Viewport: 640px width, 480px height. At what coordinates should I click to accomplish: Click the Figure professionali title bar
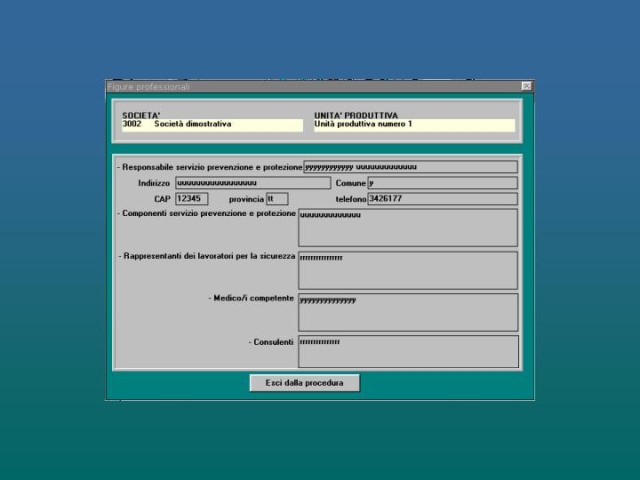pos(300,87)
